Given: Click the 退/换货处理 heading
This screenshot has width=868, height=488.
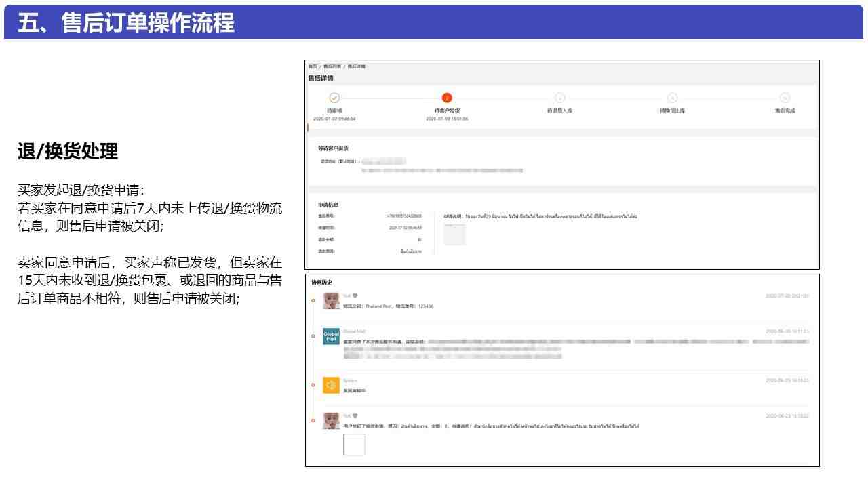Looking at the screenshot, I should [68, 151].
